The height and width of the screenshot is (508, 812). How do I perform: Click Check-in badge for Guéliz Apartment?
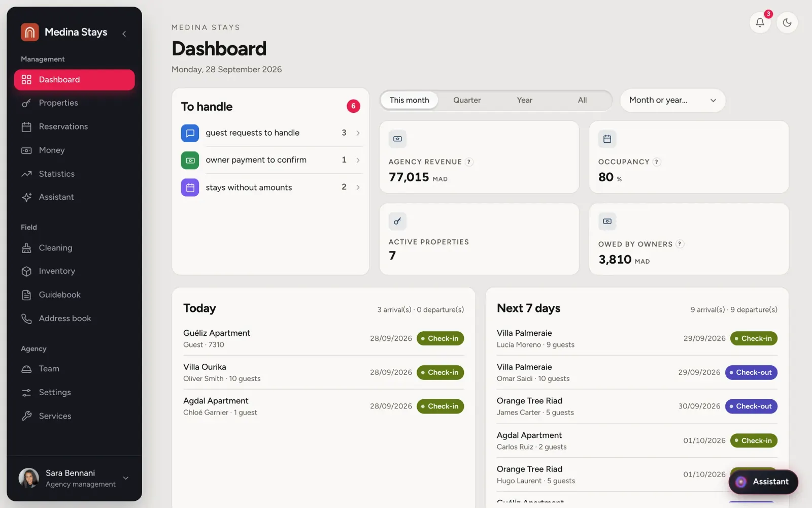(x=440, y=338)
